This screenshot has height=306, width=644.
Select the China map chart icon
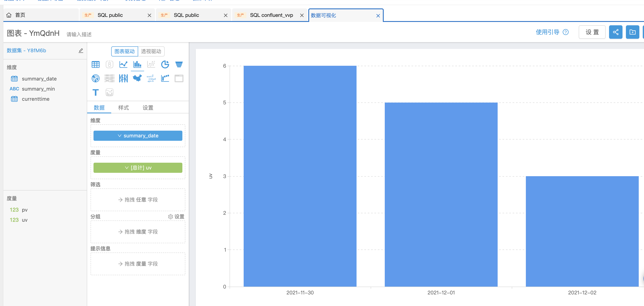click(137, 78)
